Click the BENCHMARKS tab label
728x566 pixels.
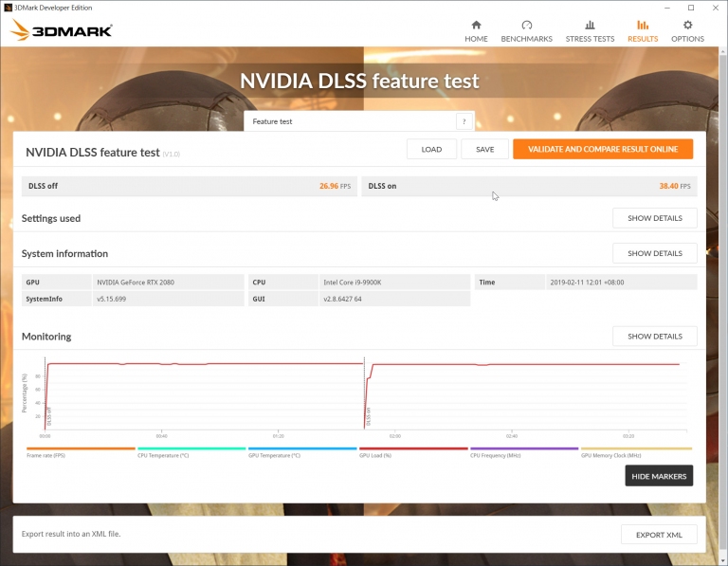(x=526, y=39)
